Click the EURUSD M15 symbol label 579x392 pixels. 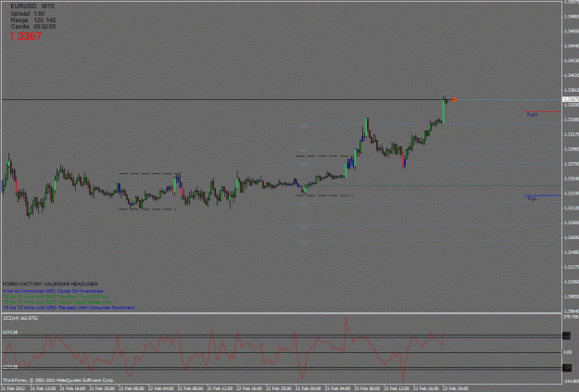32,6
